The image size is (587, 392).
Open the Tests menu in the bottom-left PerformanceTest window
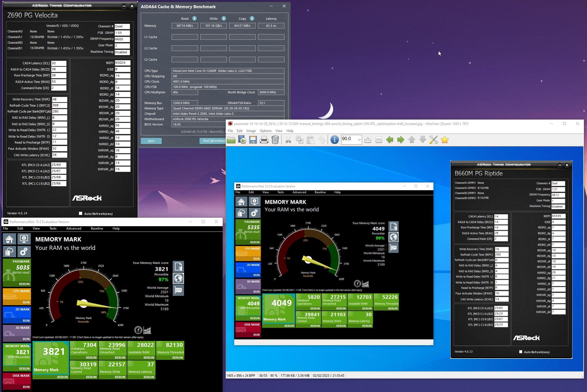coord(53,228)
